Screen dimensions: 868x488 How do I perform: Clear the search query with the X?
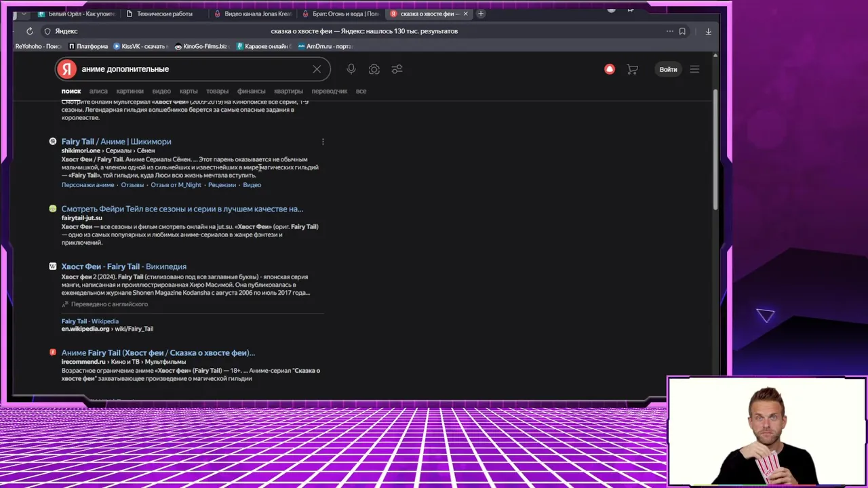pos(317,69)
